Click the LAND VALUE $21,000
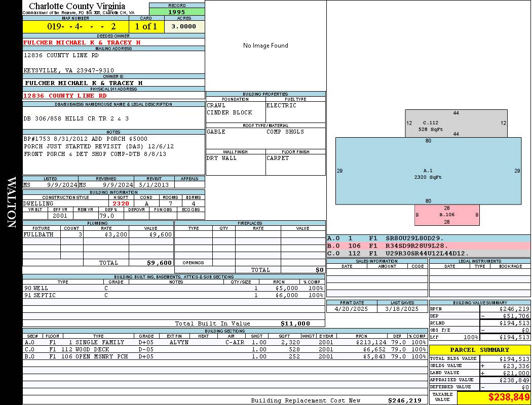 click(x=516, y=373)
